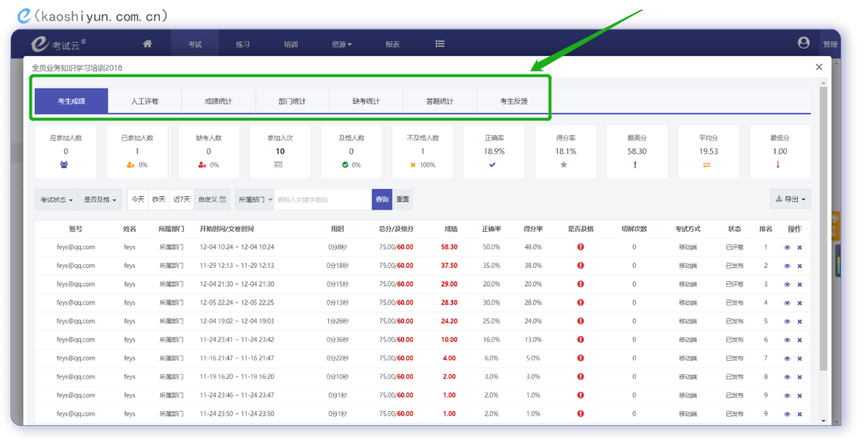
Task: Click the 查询 search button
Action: tap(382, 199)
